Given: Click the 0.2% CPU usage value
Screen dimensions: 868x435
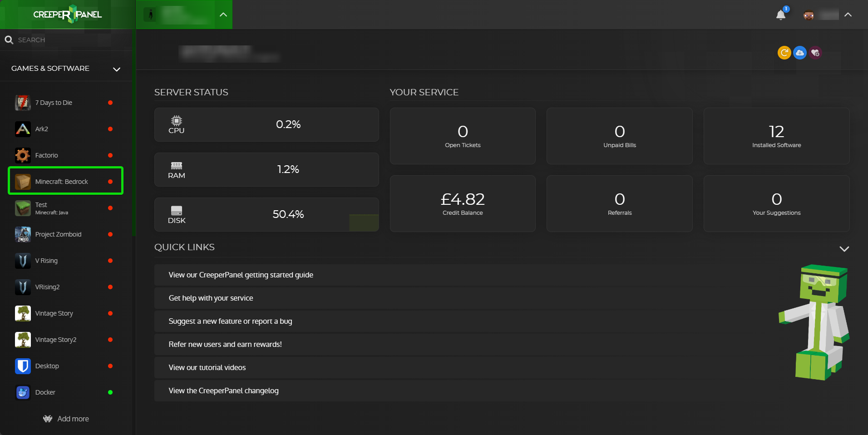Looking at the screenshot, I should [x=288, y=124].
